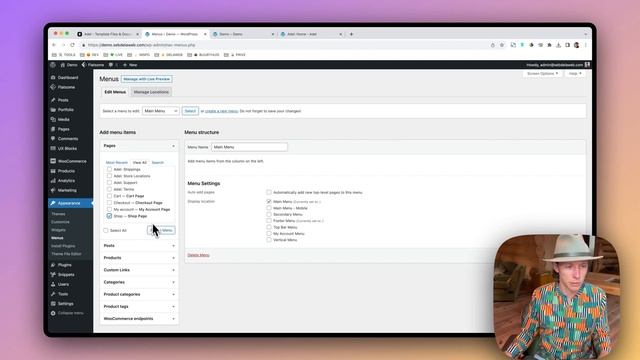640x360 pixels.
Task: Open Marketing in the sidebar
Action: (x=67, y=190)
